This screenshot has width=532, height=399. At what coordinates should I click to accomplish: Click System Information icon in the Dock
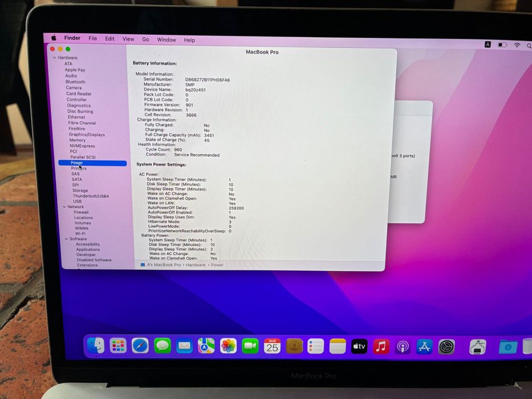pos(478,347)
